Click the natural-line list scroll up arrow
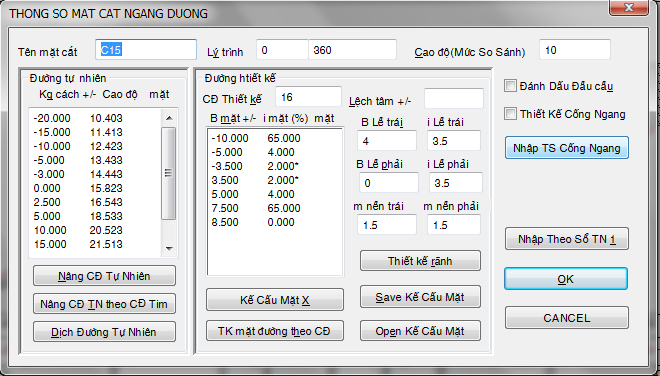 click(x=169, y=118)
